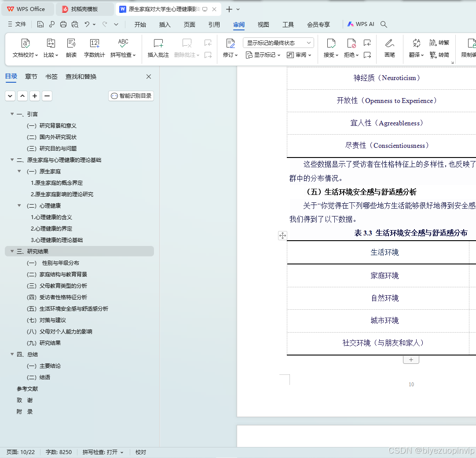Click the 比较 compare documents icon

tap(51, 48)
